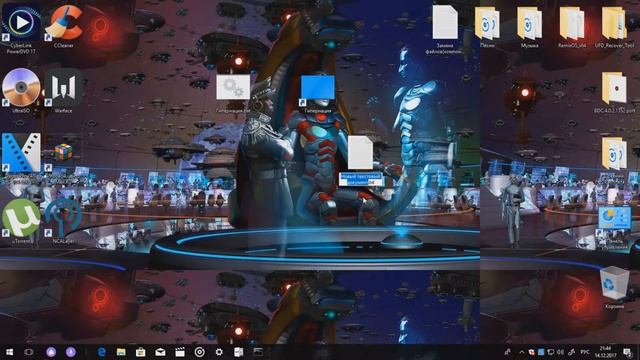The height and width of the screenshot is (360, 640).
Task: Select the Warface game shortcut
Action: coord(64,87)
